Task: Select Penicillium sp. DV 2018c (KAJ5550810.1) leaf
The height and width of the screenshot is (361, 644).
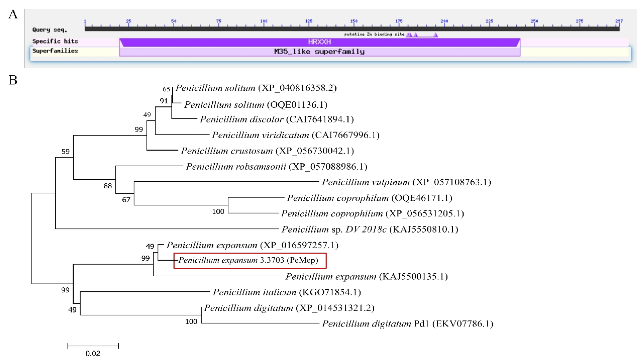Action: tap(370, 229)
